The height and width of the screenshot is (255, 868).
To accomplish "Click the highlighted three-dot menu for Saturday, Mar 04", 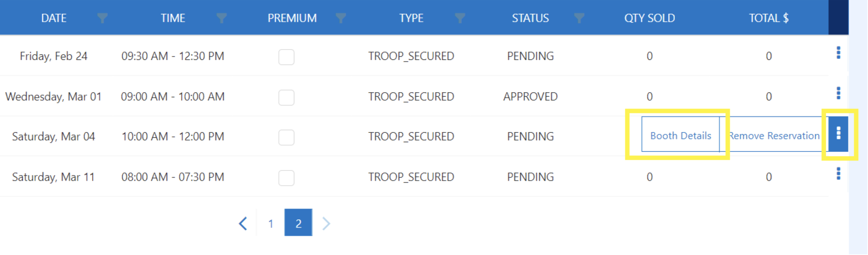I will coord(838,134).
